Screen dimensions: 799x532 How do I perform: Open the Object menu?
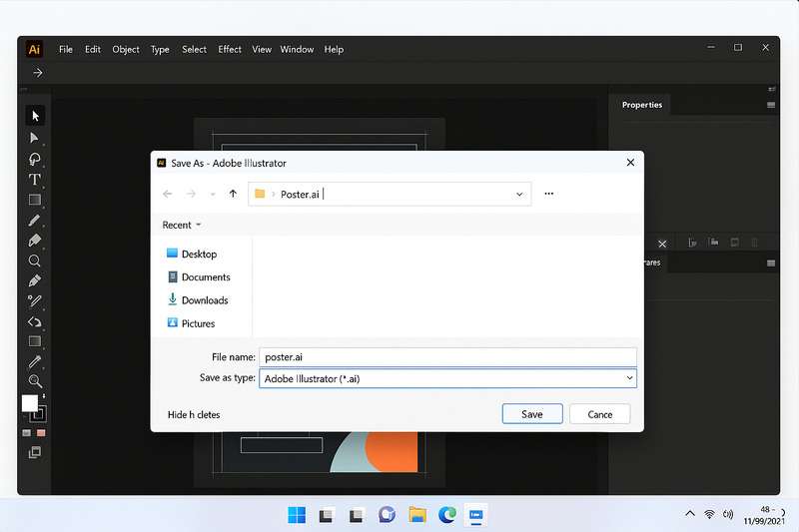tap(126, 49)
